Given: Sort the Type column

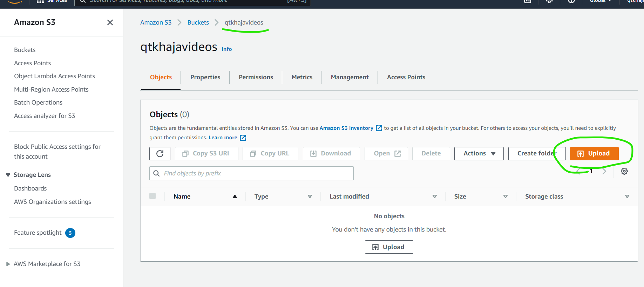Looking at the screenshot, I should 310,196.
